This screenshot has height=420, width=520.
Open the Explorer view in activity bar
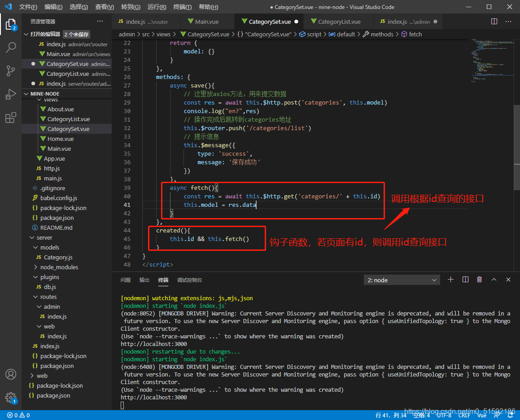point(11,25)
